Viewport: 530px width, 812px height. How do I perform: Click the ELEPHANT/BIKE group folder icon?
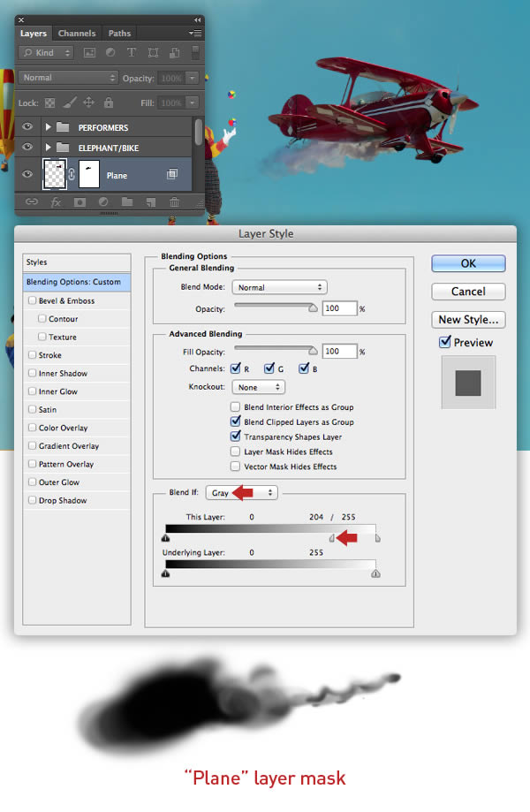click(63, 148)
